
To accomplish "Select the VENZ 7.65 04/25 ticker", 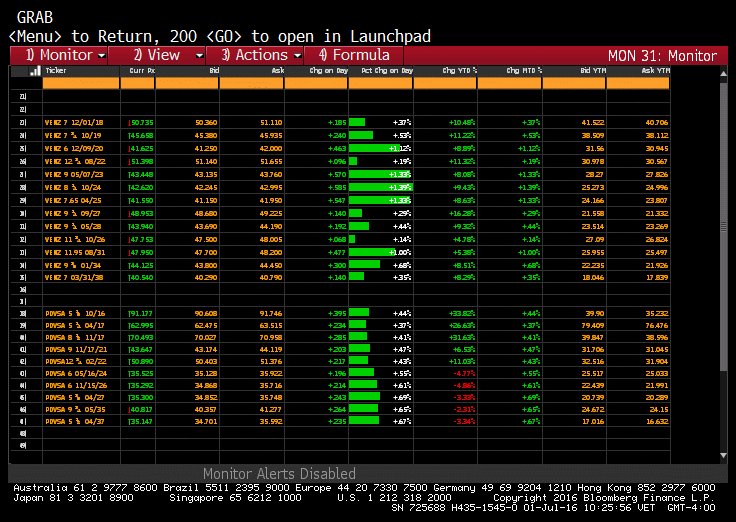I will pos(73,200).
